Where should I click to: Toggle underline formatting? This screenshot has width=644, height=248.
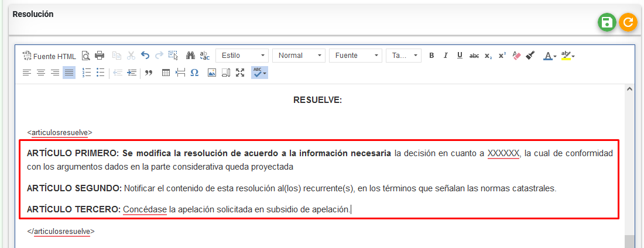tap(460, 56)
